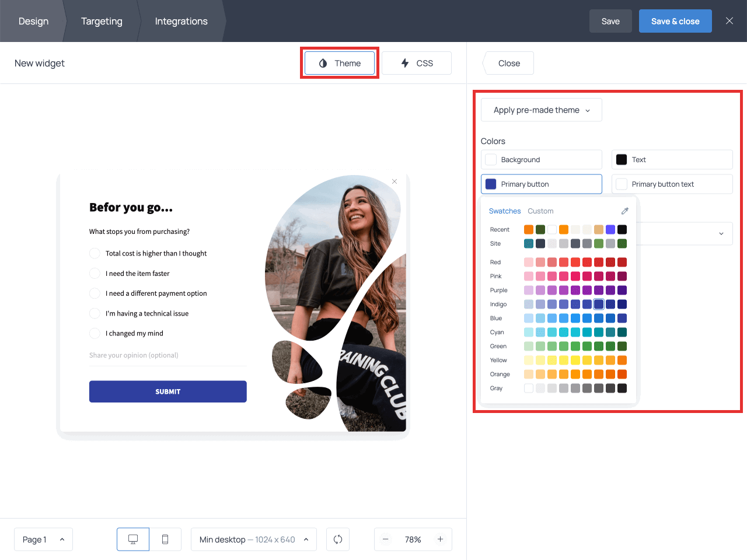
Task: Open the Min desktop size dropdown
Action: point(253,540)
